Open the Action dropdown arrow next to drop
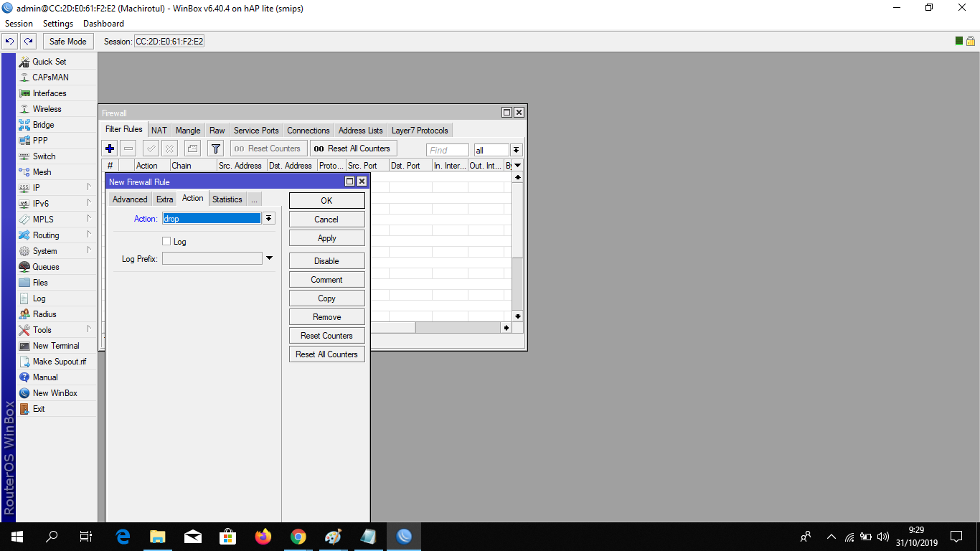980x551 pixels. pos(269,219)
